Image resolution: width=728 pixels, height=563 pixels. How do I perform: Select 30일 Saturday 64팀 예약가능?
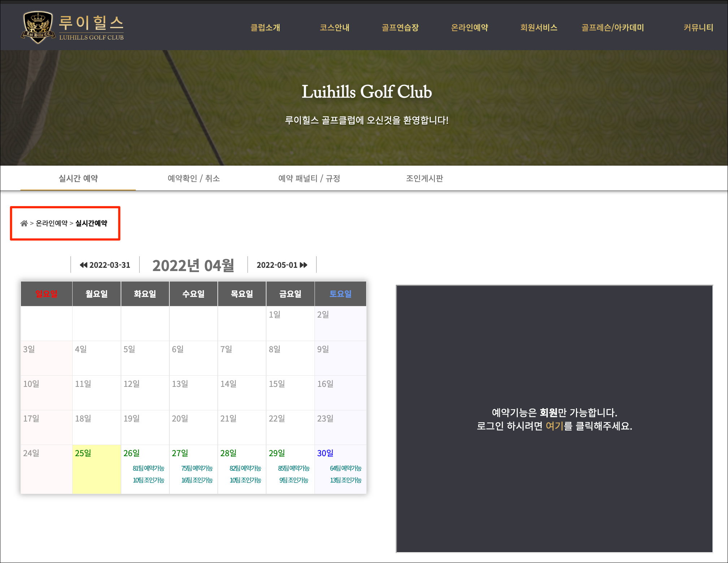346,468
